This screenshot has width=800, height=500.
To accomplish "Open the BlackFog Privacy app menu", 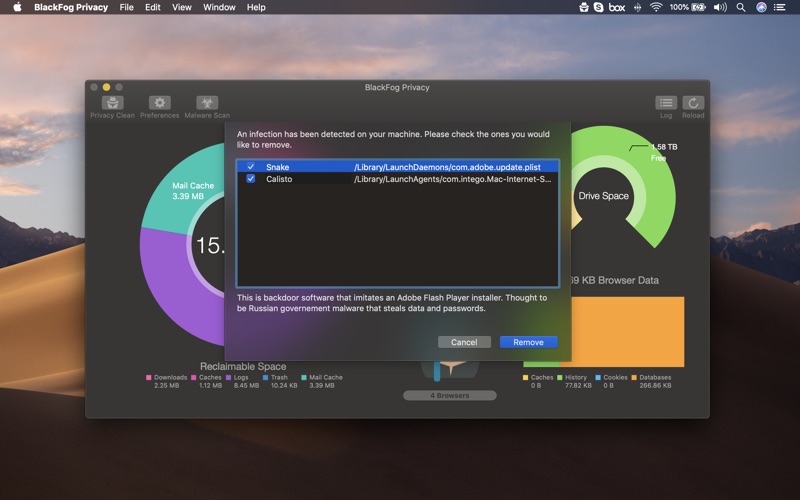I will point(71,7).
